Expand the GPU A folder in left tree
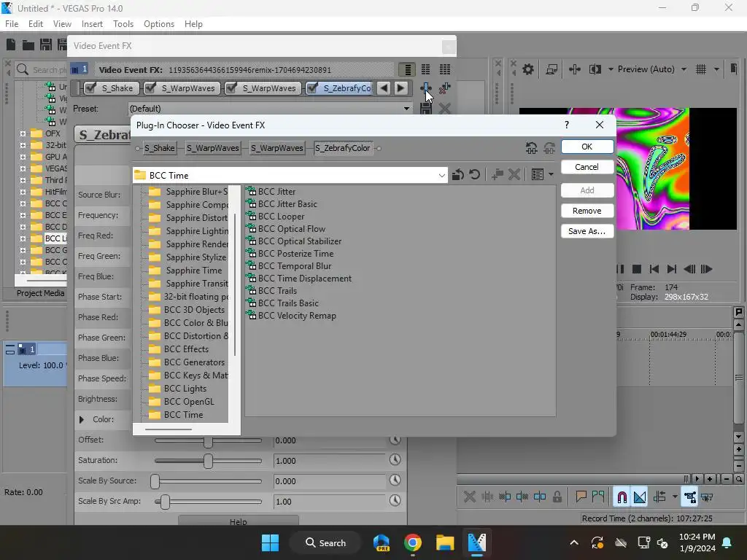The height and width of the screenshot is (560, 747). (23, 157)
